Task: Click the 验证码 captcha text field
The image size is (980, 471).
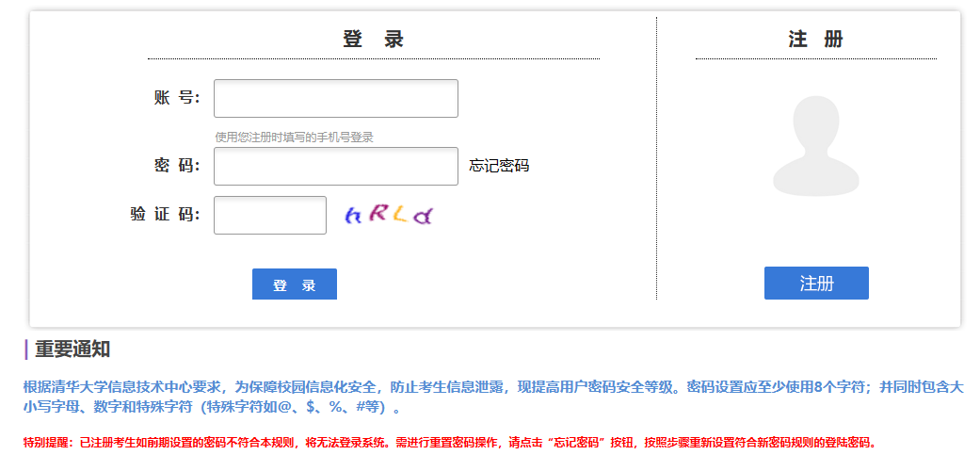Action: click(x=269, y=215)
